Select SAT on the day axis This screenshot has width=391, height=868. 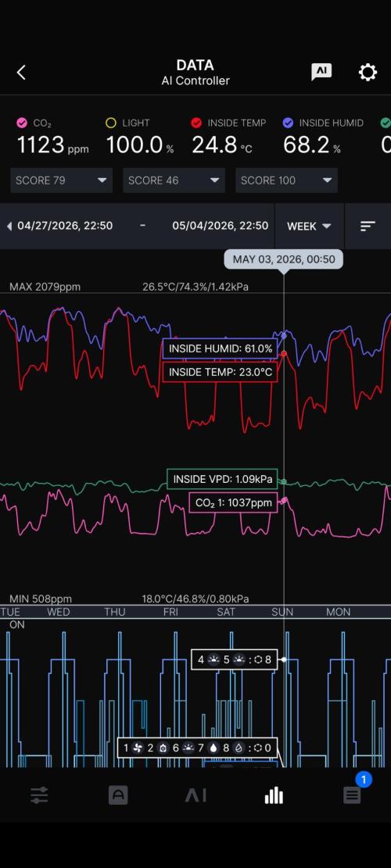pyautogui.click(x=226, y=612)
